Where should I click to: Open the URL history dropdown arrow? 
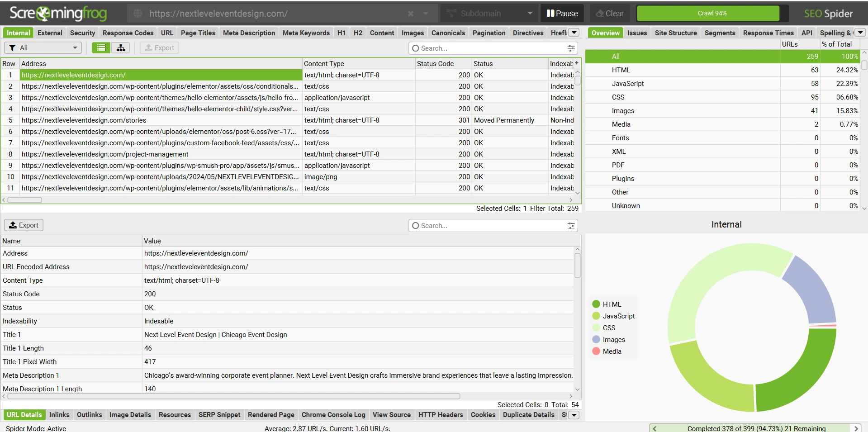(426, 14)
